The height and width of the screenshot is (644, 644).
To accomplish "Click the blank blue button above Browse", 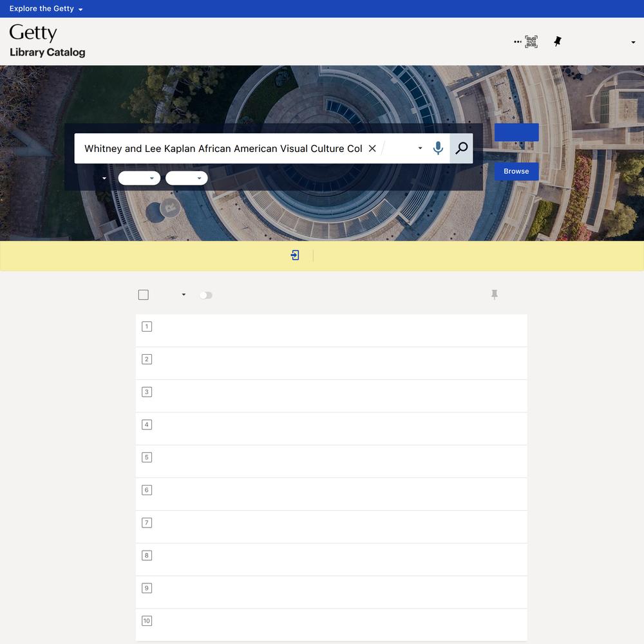I will click(x=516, y=132).
